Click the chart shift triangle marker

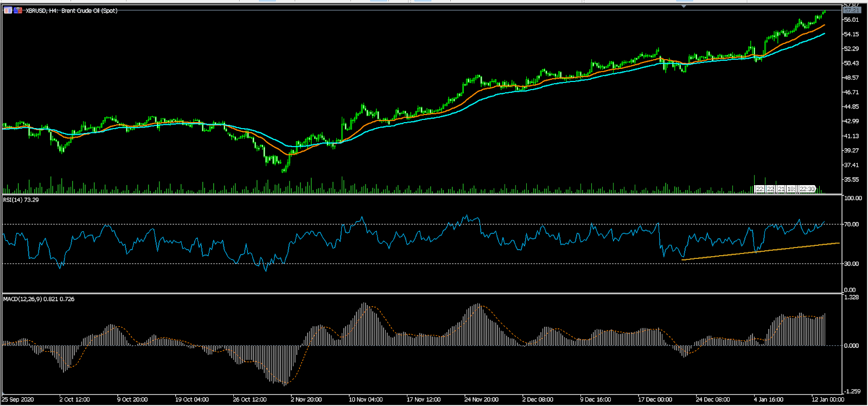click(684, 6)
